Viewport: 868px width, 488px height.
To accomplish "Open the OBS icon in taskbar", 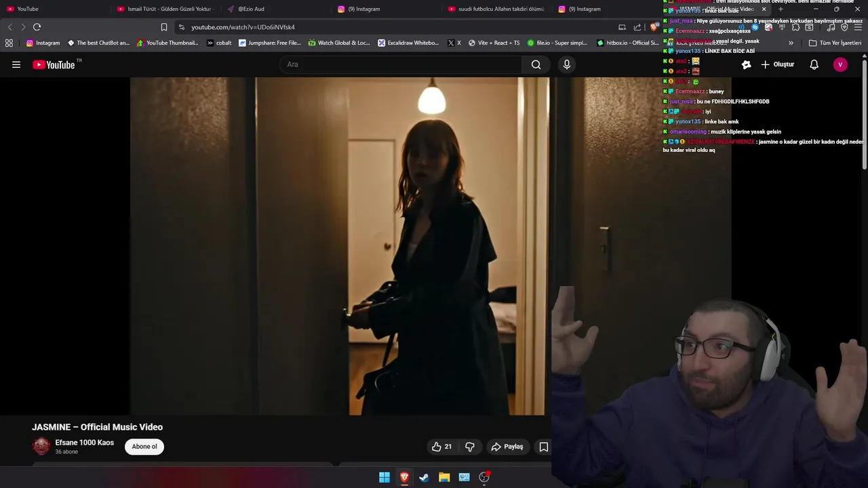I will (x=484, y=477).
